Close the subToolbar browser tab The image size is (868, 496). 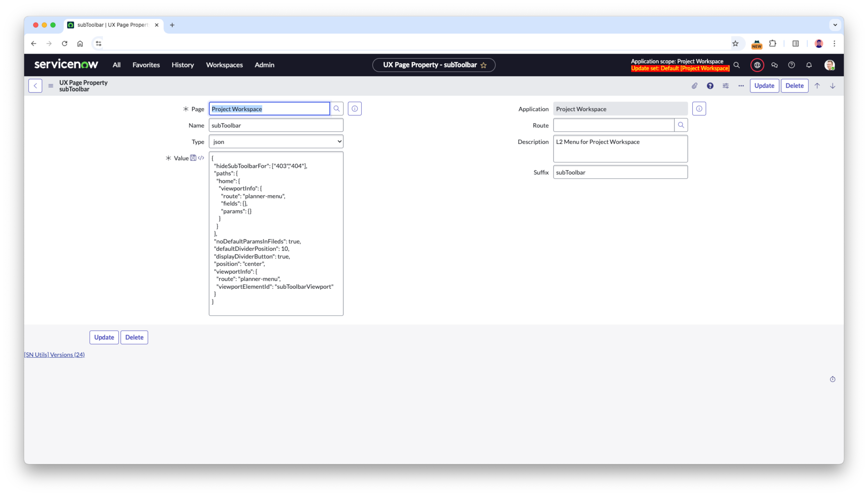(x=157, y=25)
